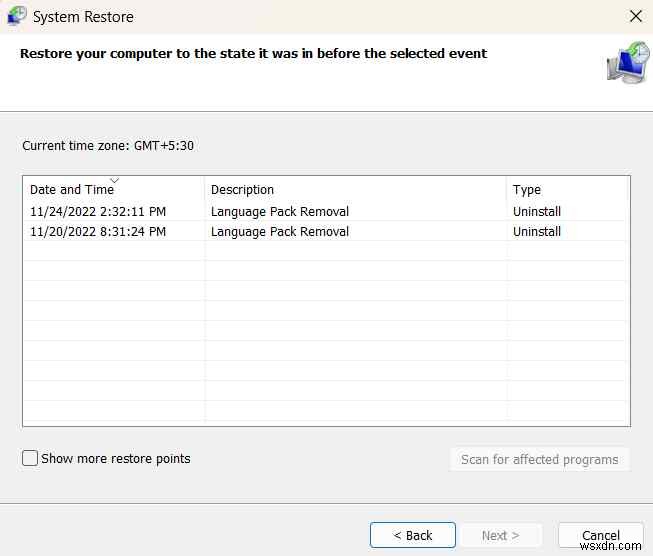Sort by Description column header

[x=242, y=190]
